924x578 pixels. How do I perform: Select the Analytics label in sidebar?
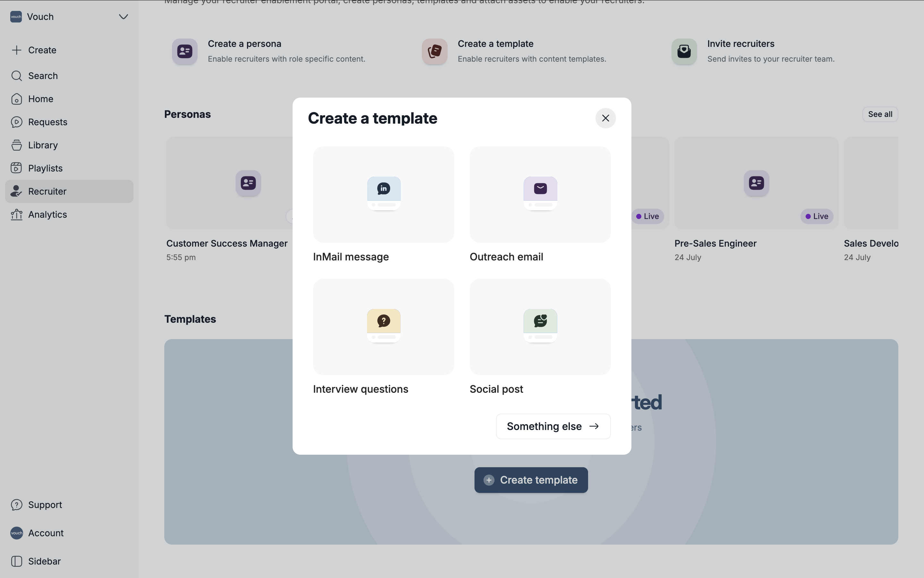[x=48, y=215]
